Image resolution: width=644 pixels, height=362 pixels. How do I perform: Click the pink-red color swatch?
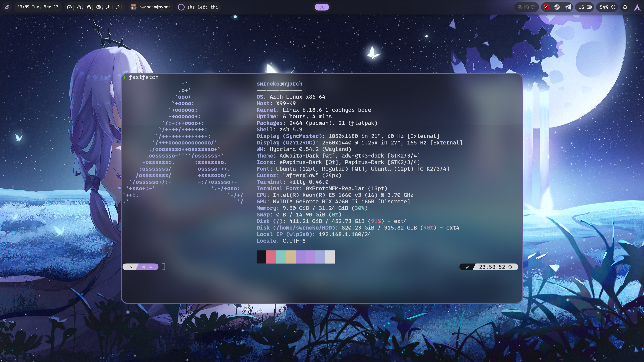(271, 257)
